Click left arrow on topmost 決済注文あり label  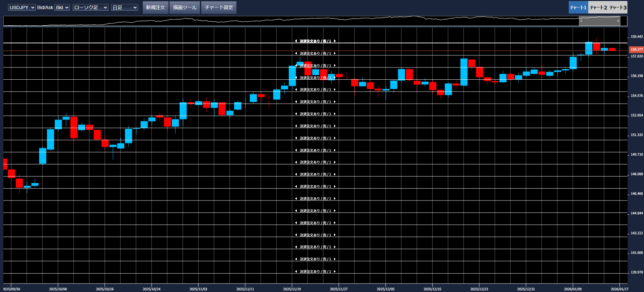pyautogui.click(x=296, y=41)
